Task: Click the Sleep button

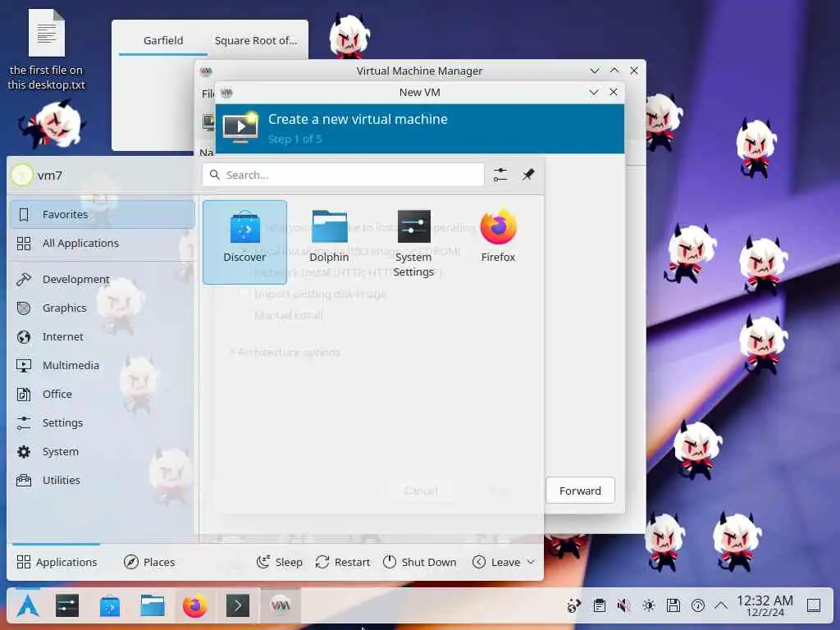Action: pyautogui.click(x=280, y=562)
